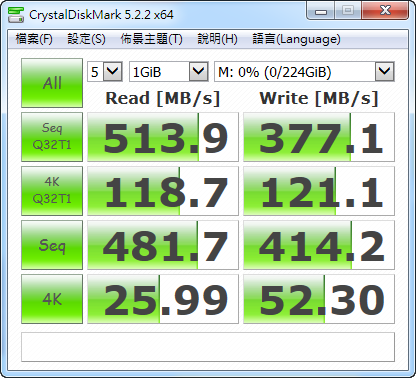This screenshot has height=378, width=416.
Task: Click the Write [MB/s] column header
Action: tap(319, 98)
